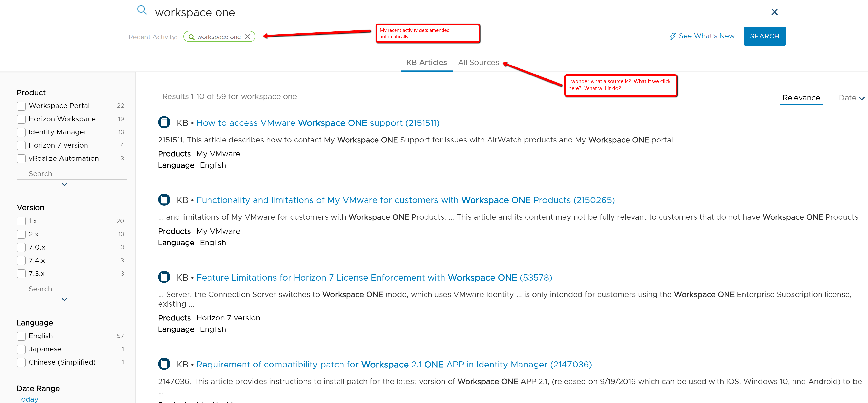
Task: Open Feature Limitations for Horizon 7 article
Action: [x=374, y=278]
